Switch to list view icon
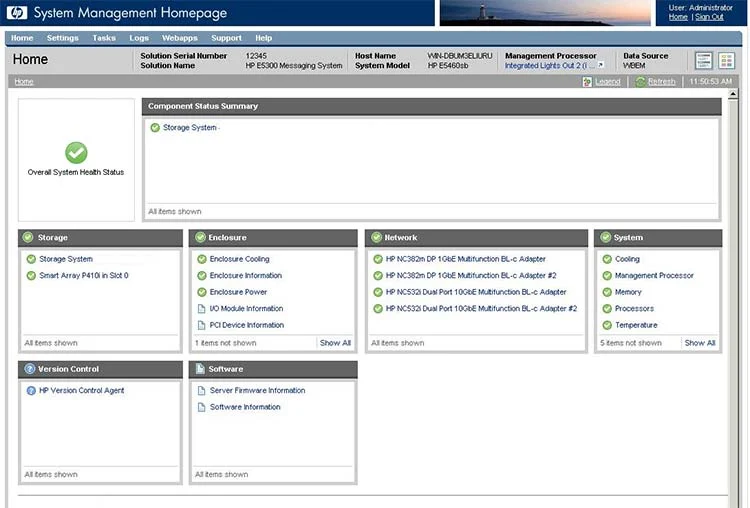The height and width of the screenshot is (508, 750). tap(703, 61)
